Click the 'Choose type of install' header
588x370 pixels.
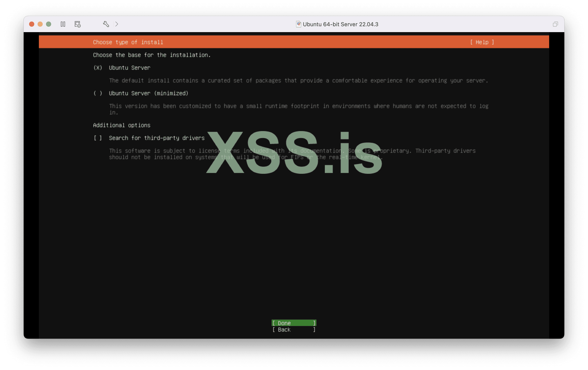(128, 42)
